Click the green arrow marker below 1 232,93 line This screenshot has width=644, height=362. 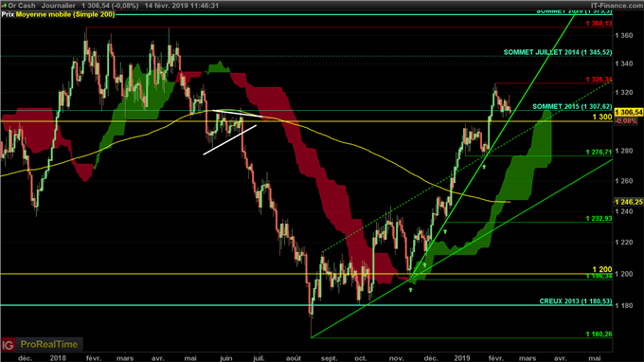[445, 232]
